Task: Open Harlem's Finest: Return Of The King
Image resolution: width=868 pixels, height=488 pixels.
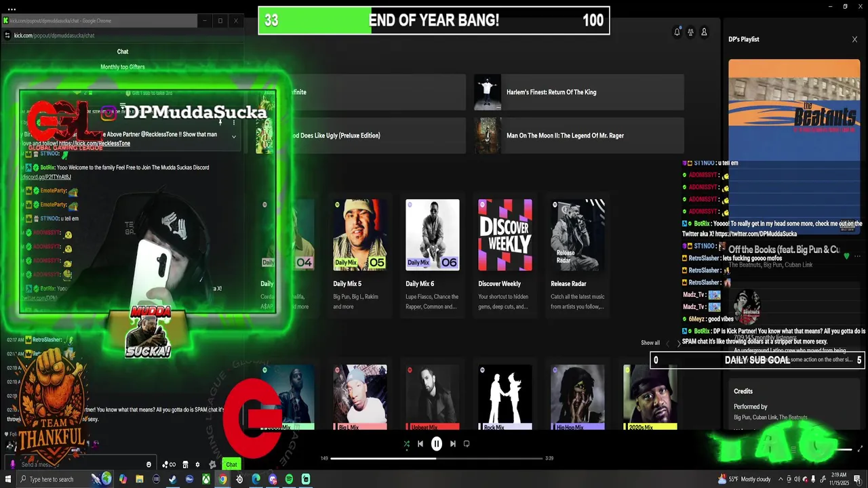Action: (579, 92)
